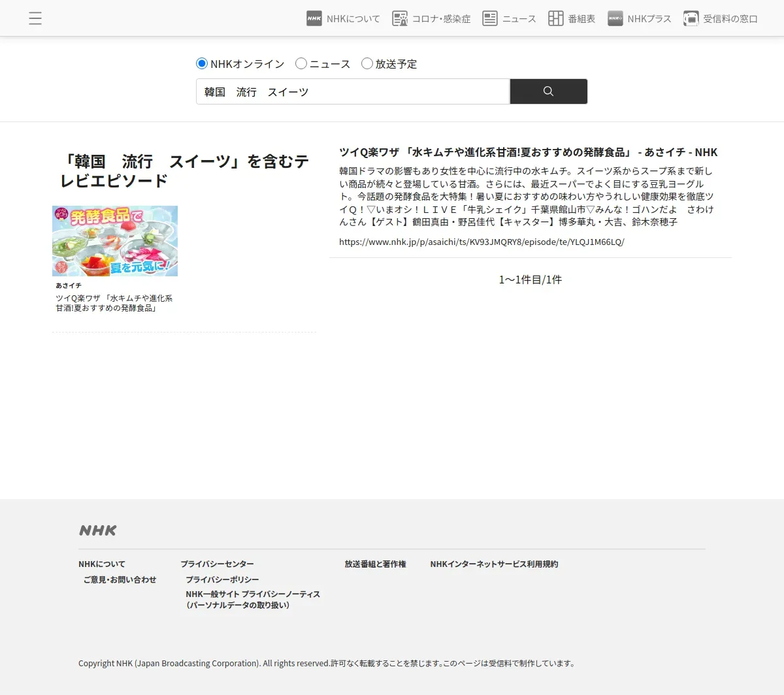Select the 放送予定 radio button
This screenshot has width=784, height=695.
pos(367,63)
